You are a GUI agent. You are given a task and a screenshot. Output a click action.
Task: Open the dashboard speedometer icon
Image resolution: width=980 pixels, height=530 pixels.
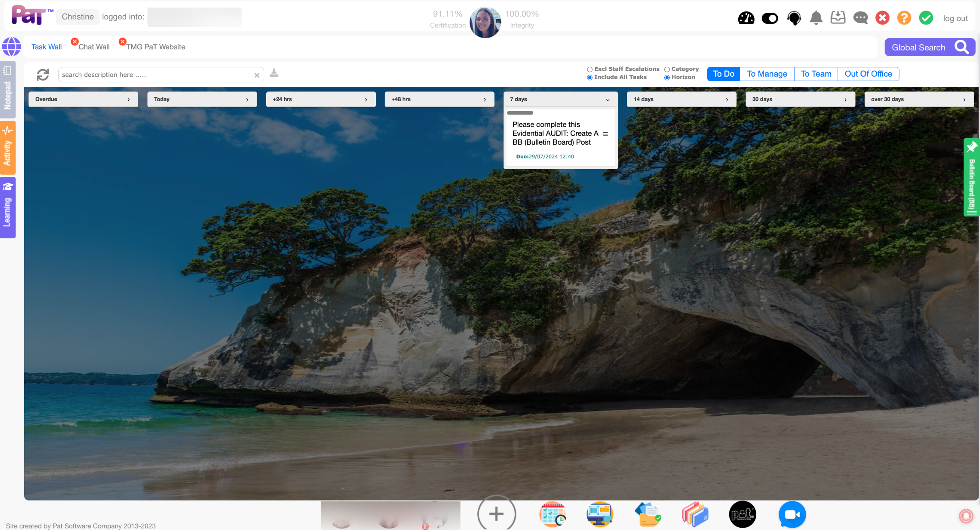(x=746, y=18)
